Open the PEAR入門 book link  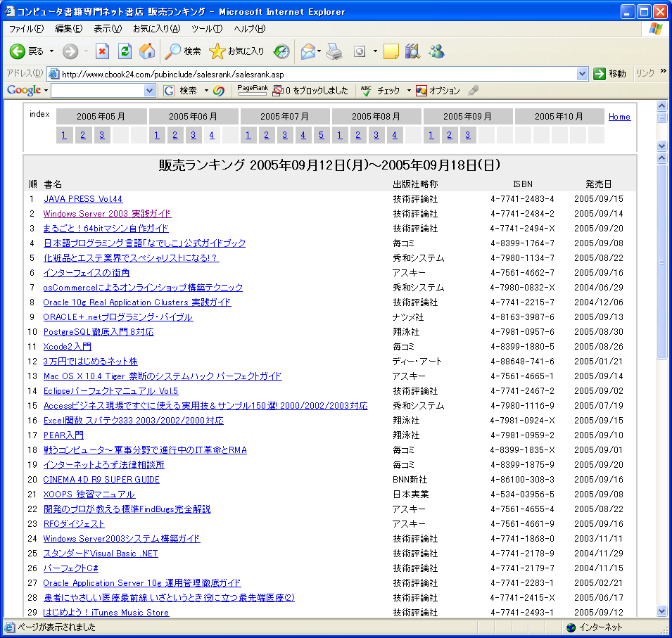pos(63,435)
